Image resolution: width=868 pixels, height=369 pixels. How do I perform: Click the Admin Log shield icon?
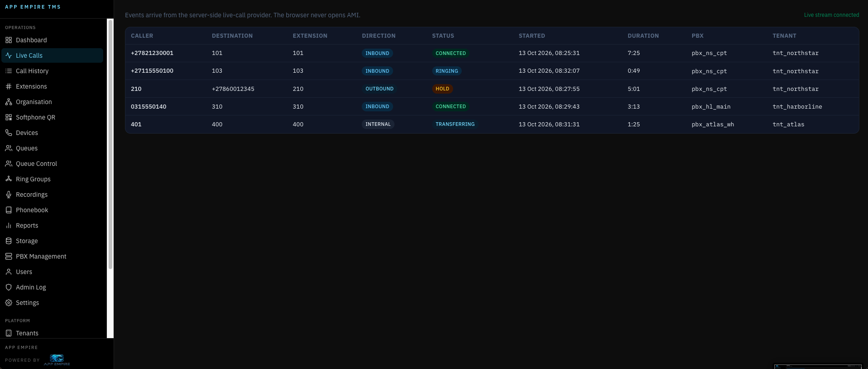(9, 287)
